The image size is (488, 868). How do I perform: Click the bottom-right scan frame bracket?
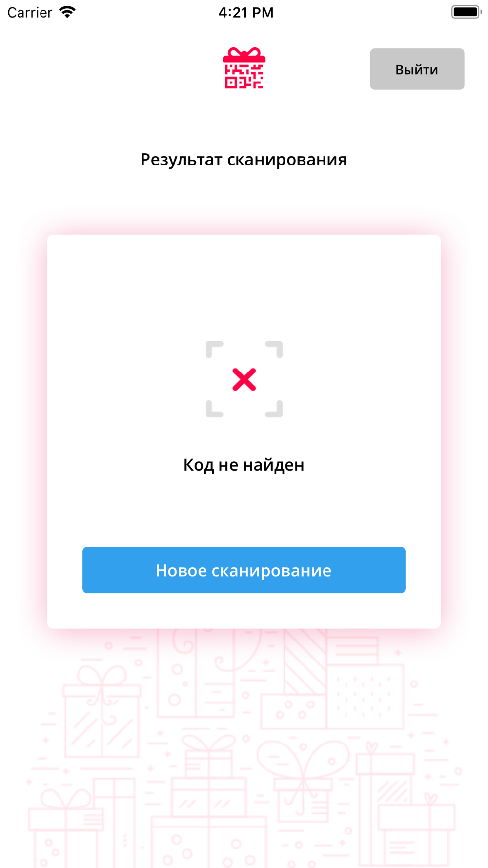(x=274, y=409)
